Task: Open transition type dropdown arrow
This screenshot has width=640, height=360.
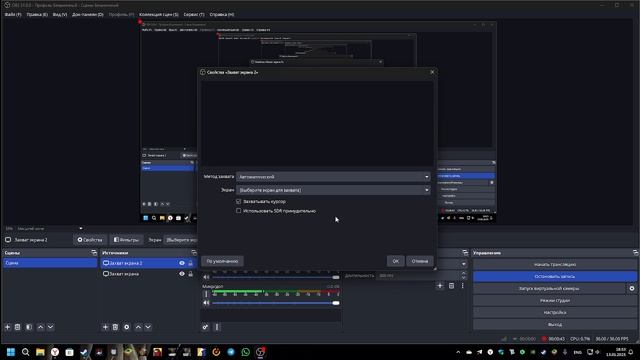Action: [x=464, y=264]
